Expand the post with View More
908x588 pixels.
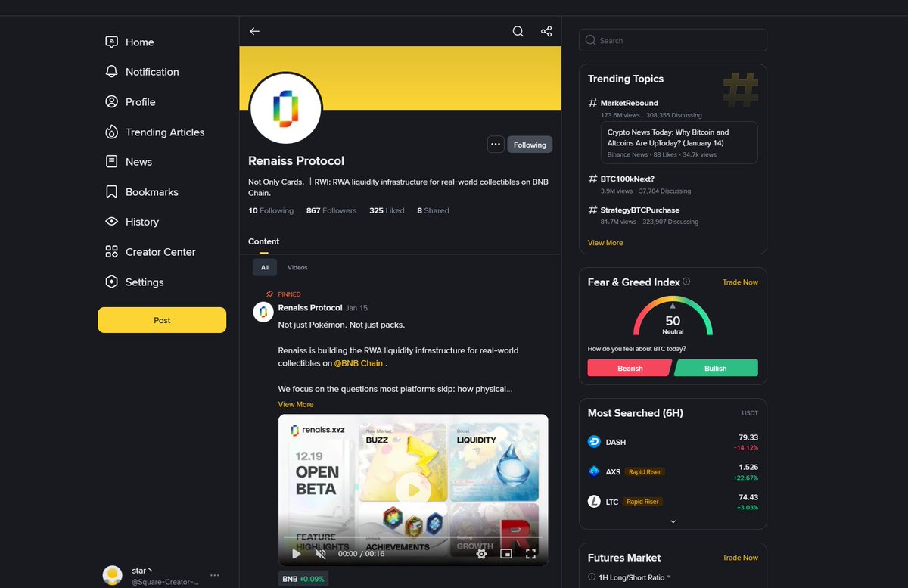tap(295, 404)
